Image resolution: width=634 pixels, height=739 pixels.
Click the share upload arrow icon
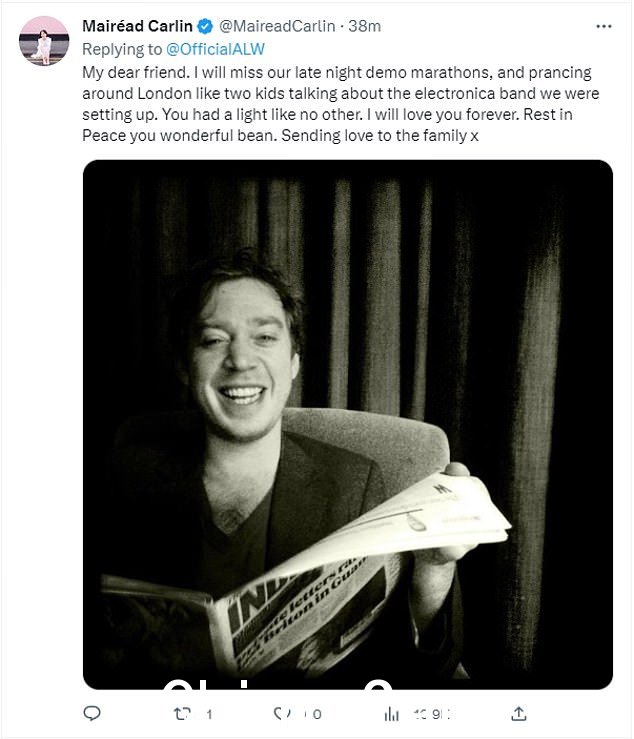519,714
